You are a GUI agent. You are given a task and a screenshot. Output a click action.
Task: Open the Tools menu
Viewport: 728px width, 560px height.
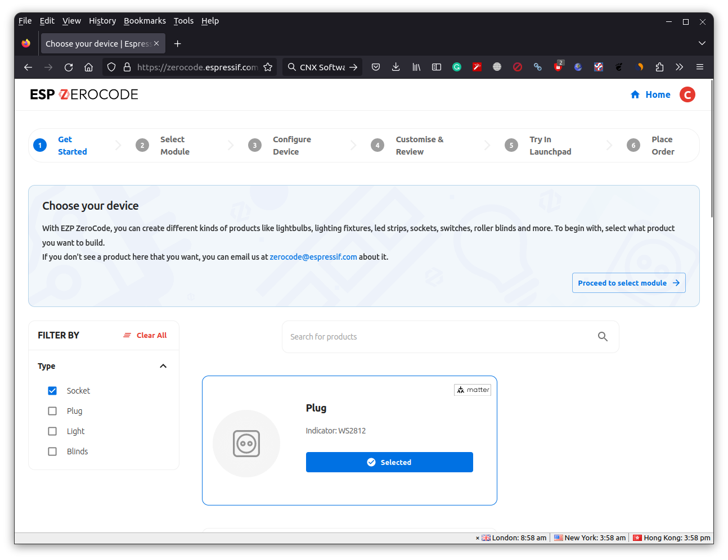pos(183,21)
